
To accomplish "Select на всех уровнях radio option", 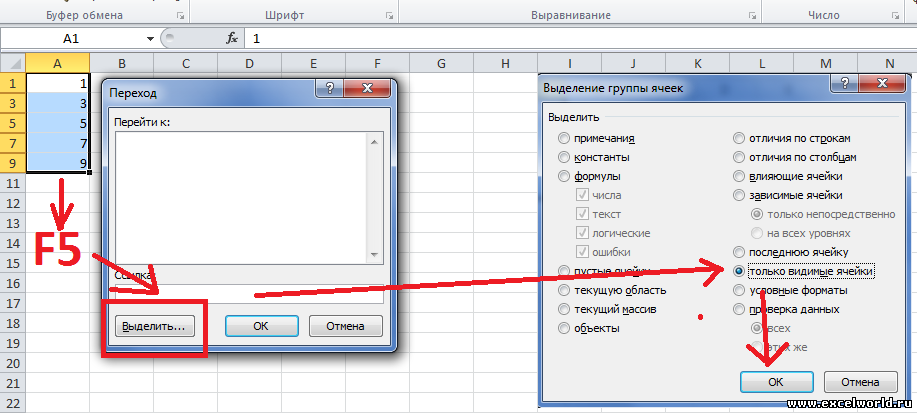I will pyautogui.click(x=801, y=233).
